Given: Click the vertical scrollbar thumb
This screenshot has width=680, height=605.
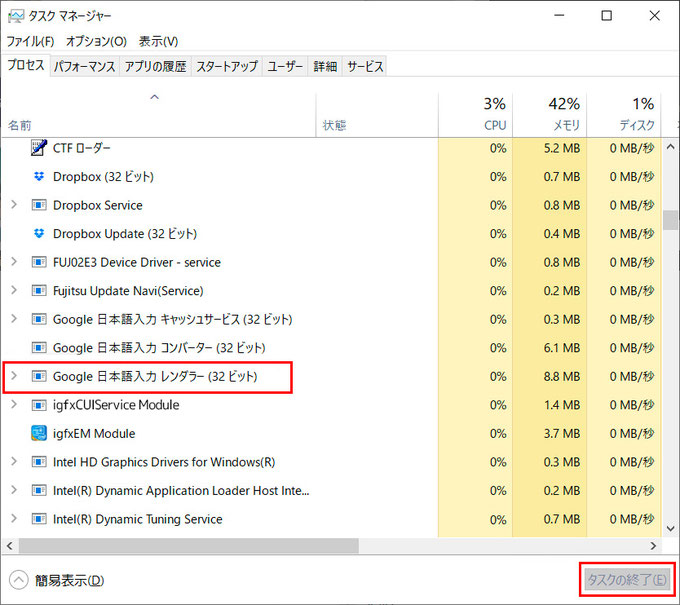Looking at the screenshot, I should tap(670, 220).
